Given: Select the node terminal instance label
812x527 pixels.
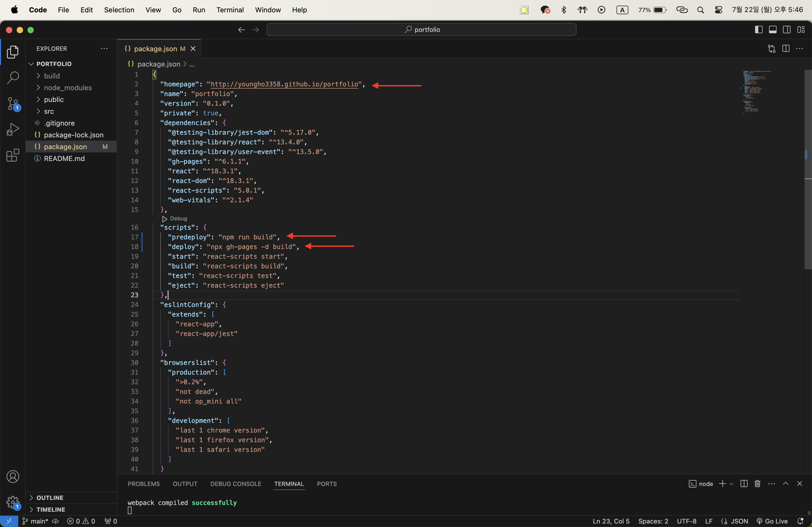Looking at the screenshot, I should 701,484.
